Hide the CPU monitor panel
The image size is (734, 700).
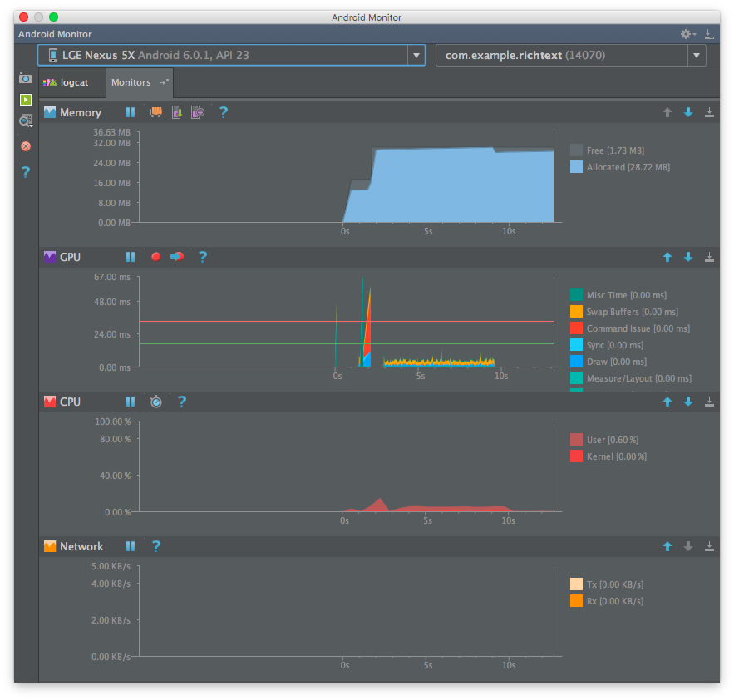(x=709, y=402)
